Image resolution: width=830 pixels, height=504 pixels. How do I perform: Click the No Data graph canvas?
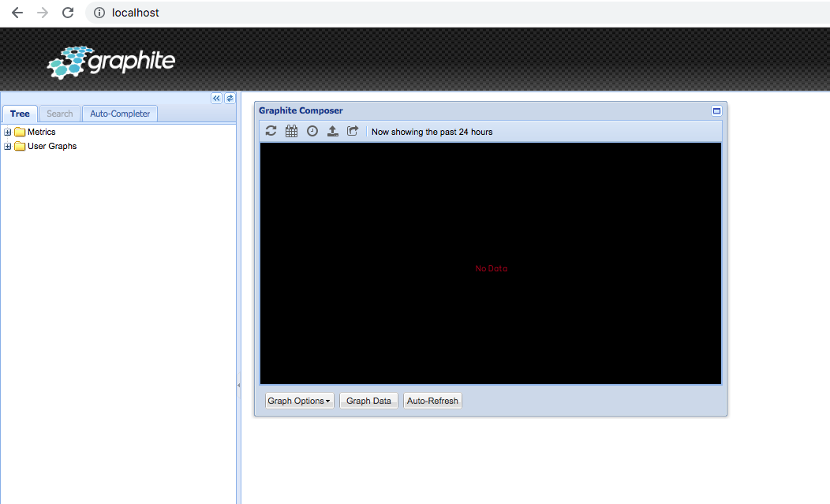(x=491, y=263)
